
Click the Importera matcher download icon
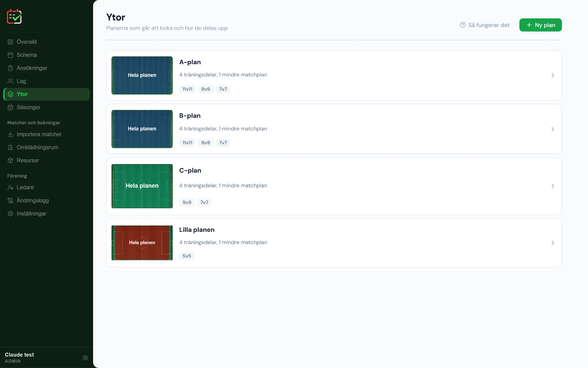(x=10, y=134)
